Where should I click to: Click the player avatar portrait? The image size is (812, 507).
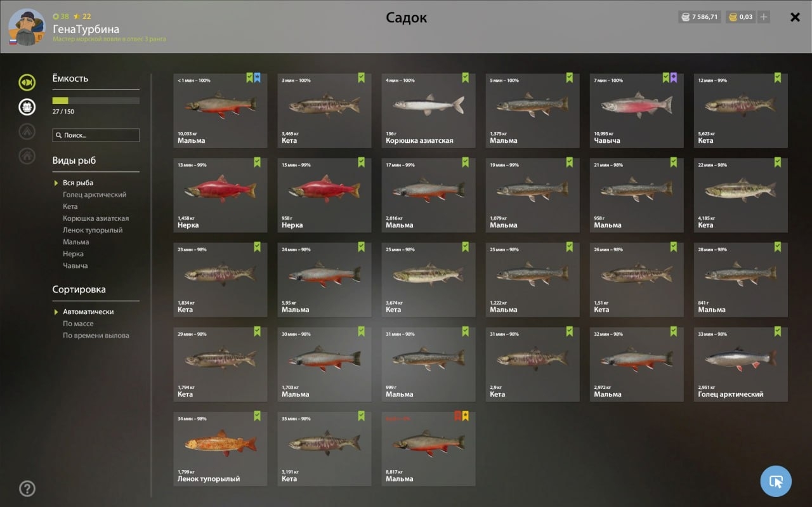click(27, 27)
